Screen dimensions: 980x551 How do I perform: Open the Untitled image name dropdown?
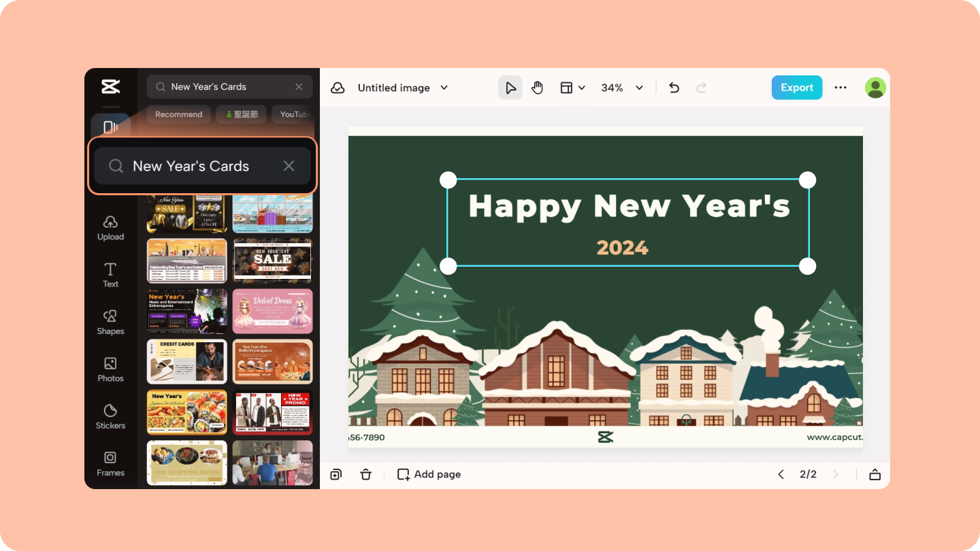[x=443, y=87]
